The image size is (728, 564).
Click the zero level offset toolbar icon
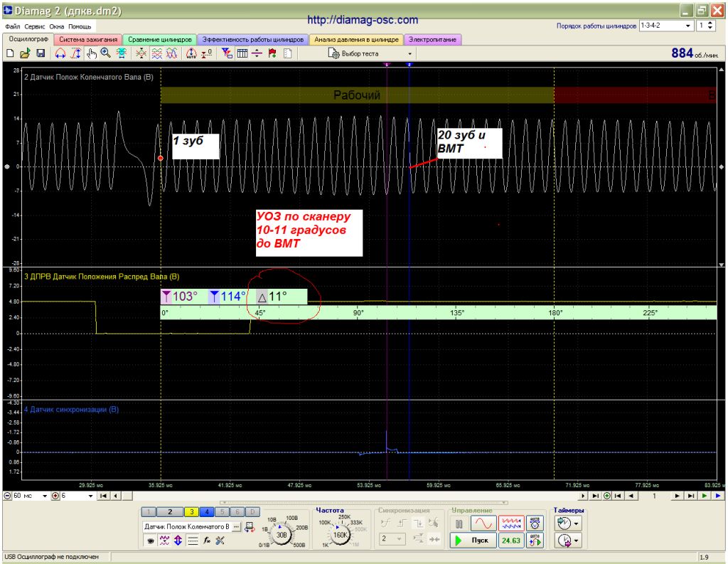tap(207, 53)
